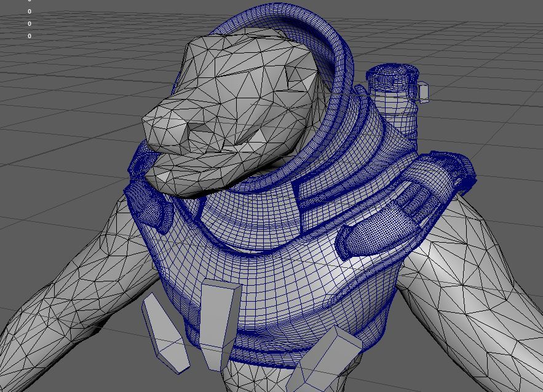Select the tall middle crystal shard
The width and height of the screenshot is (543, 392).
tap(217, 323)
